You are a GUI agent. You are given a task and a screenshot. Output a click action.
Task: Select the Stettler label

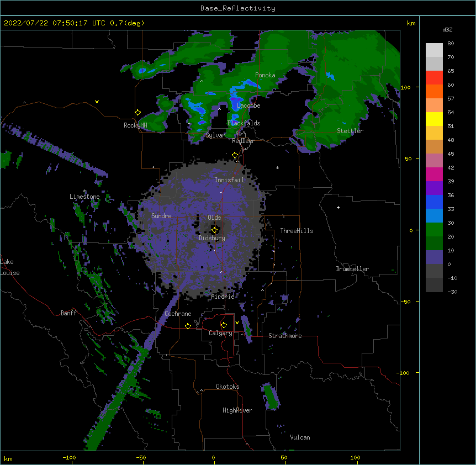(x=350, y=131)
